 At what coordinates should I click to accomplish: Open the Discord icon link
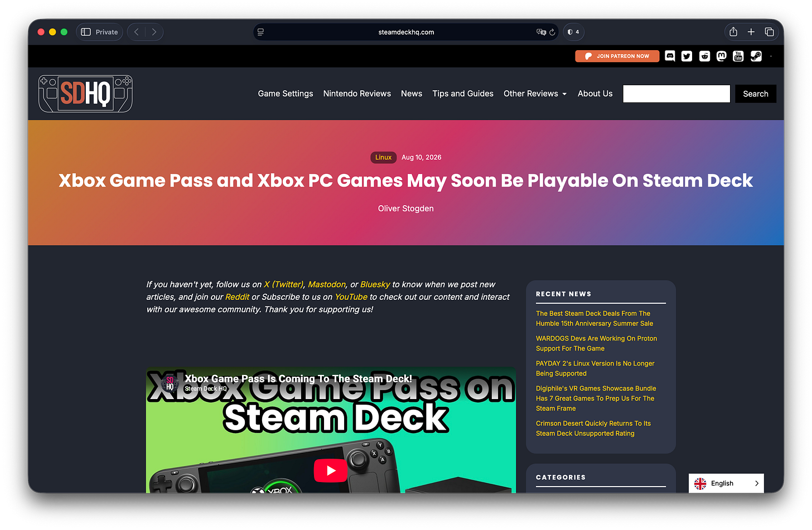[x=670, y=56]
